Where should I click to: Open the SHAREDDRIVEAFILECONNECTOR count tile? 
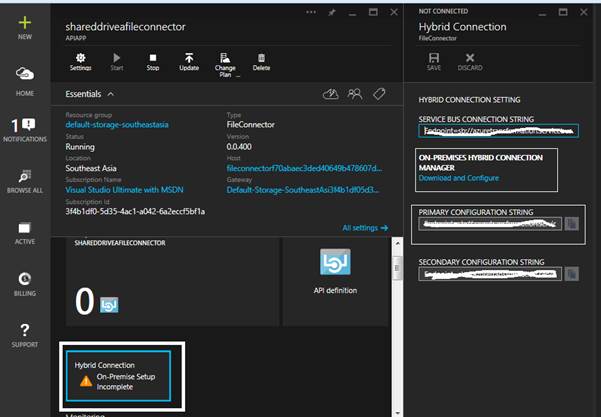pyautogui.click(x=172, y=282)
